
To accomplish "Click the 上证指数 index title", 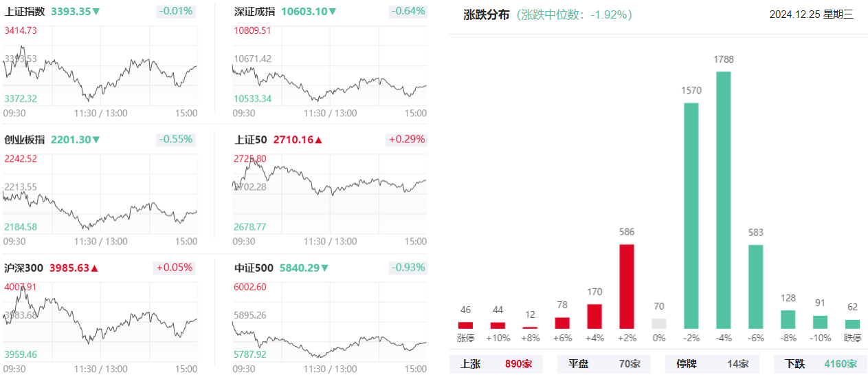I will 25,12.
